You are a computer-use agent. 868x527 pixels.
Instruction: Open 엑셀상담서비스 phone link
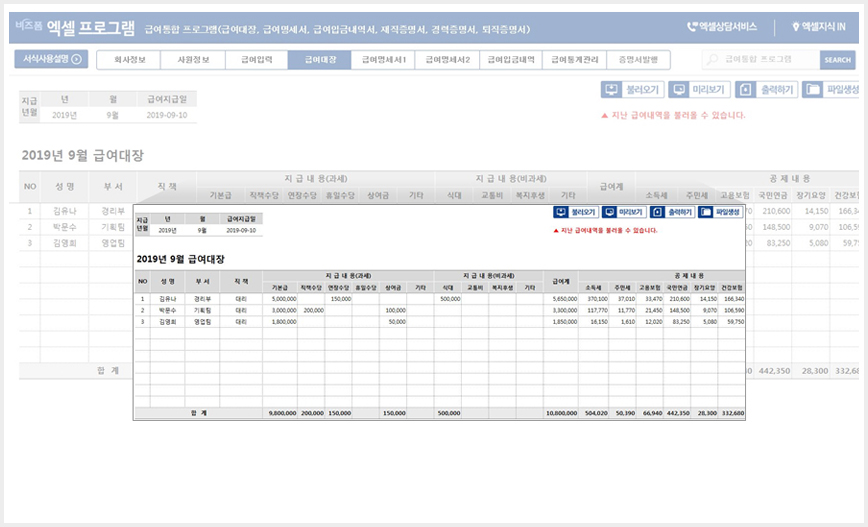click(722, 27)
